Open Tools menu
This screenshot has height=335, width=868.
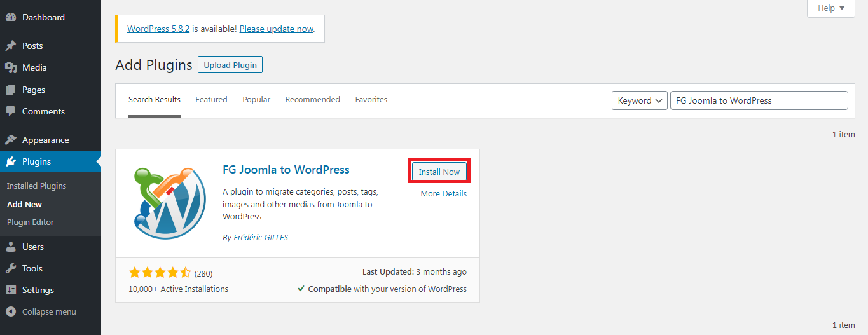tap(50, 268)
